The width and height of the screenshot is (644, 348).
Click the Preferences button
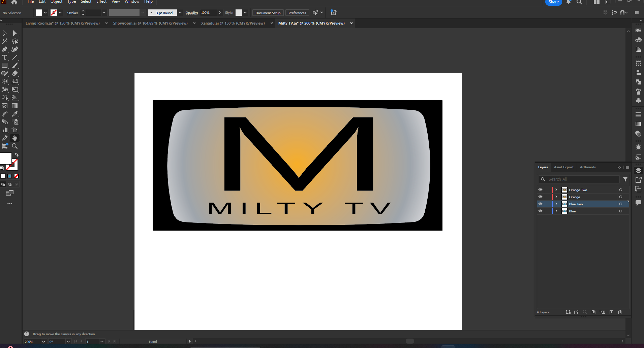pos(297,13)
